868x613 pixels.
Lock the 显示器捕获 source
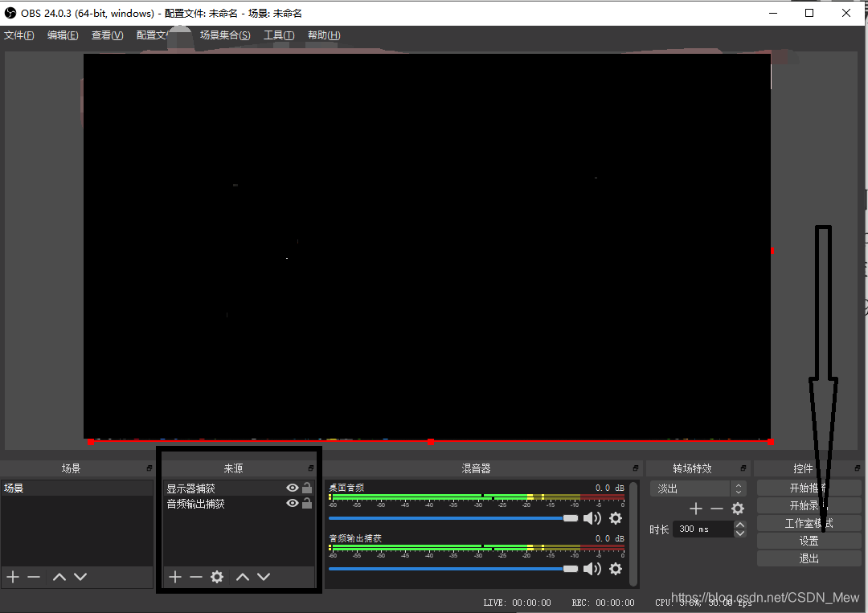(307, 488)
